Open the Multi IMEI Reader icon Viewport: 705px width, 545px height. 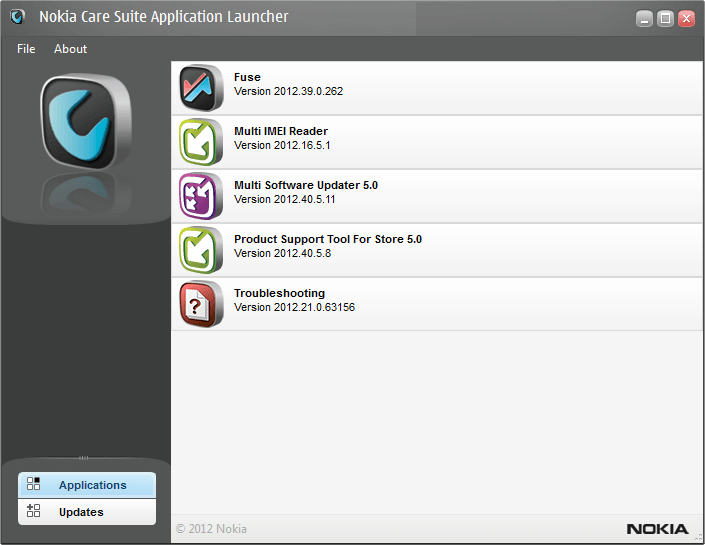pyautogui.click(x=201, y=142)
